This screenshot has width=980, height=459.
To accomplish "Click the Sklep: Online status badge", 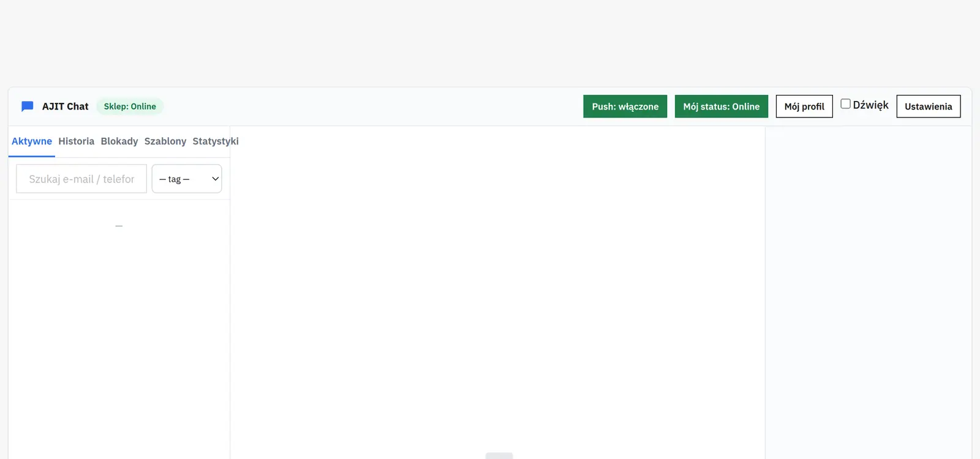I will (x=130, y=106).
